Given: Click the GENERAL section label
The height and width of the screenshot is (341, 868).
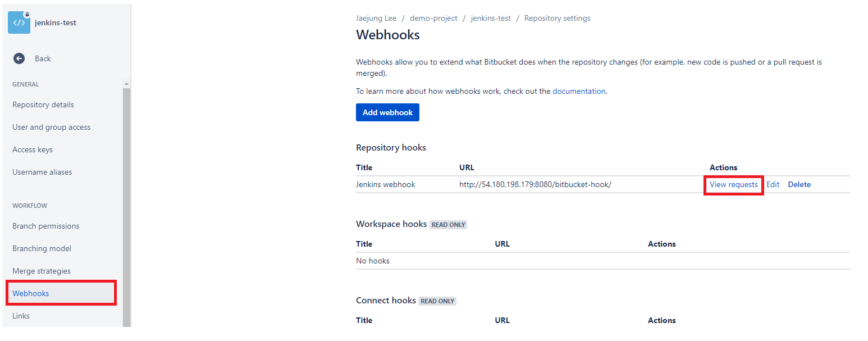Looking at the screenshot, I should (x=26, y=84).
